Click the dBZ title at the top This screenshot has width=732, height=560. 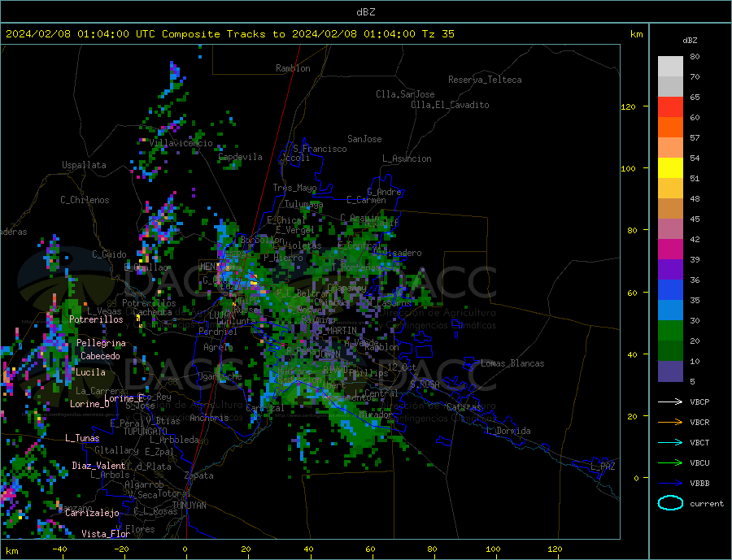pos(365,12)
